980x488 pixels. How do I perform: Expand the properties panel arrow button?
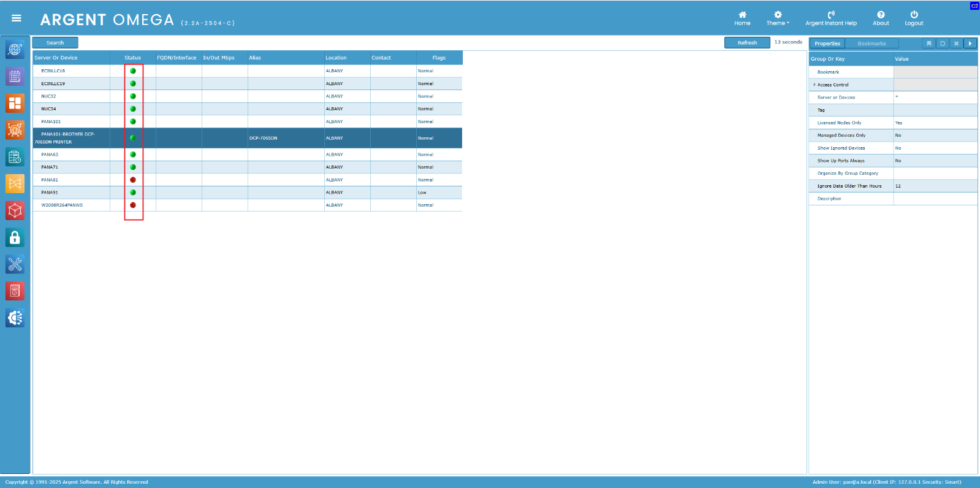(x=970, y=44)
